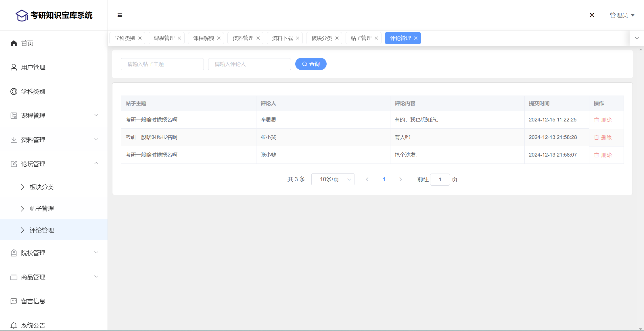
Task: Close the 评论管理 active tab
Action: 416,38
